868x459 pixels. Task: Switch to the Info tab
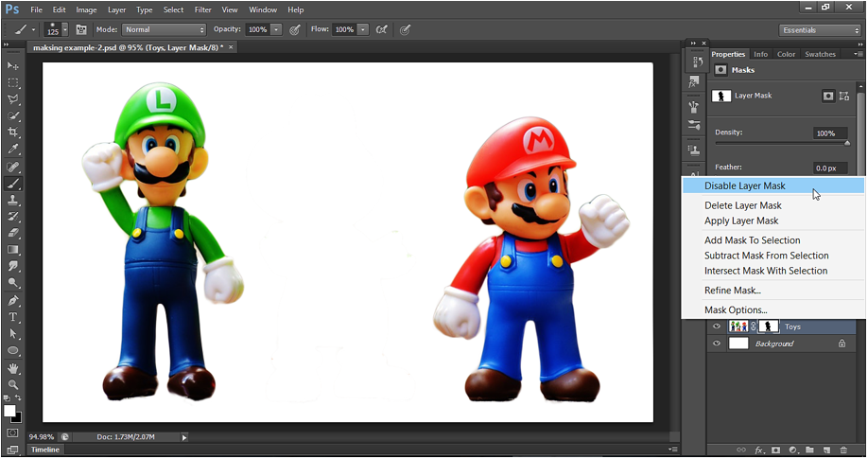coord(760,54)
